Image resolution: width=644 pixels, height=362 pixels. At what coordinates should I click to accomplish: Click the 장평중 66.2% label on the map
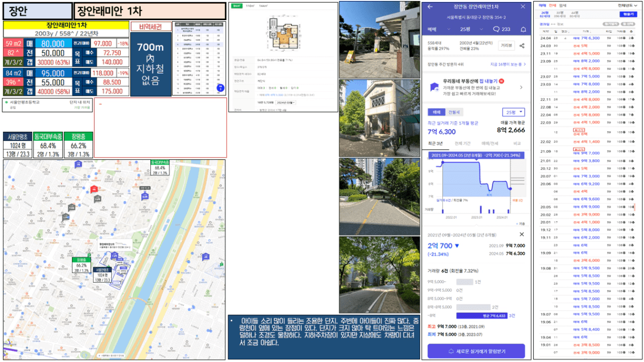pos(82,266)
